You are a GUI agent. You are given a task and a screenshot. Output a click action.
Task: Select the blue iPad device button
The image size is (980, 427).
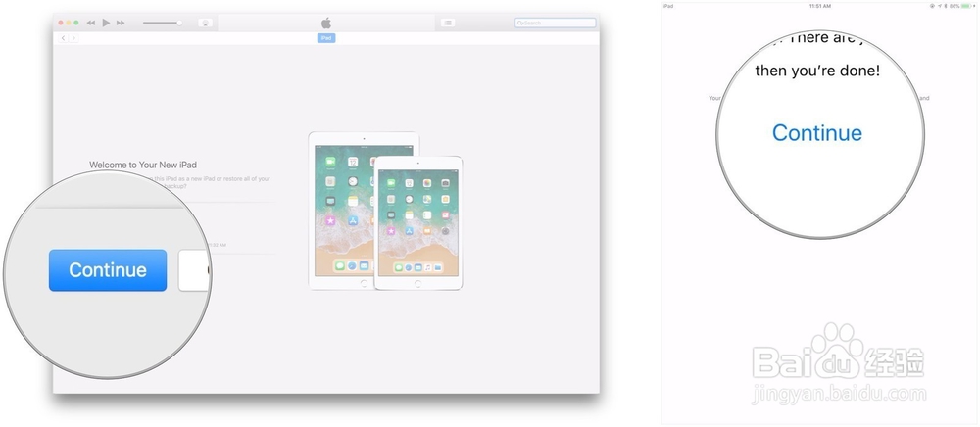tap(326, 38)
